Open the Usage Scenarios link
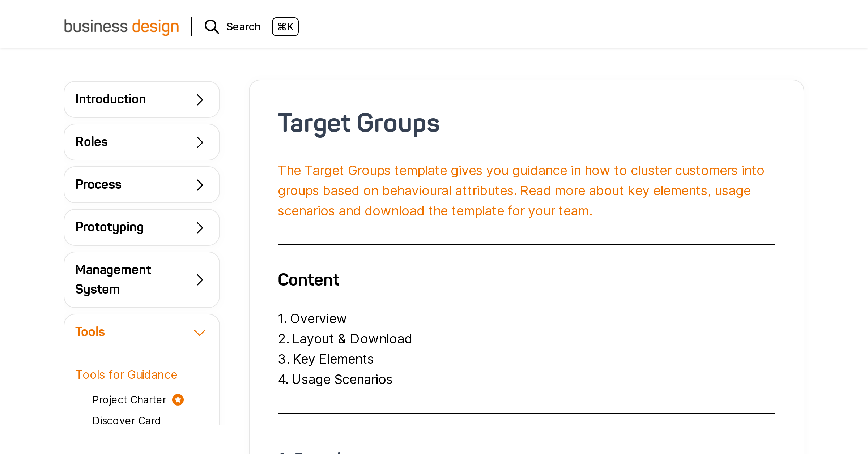This screenshot has width=868, height=454. (x=342, y=380)
